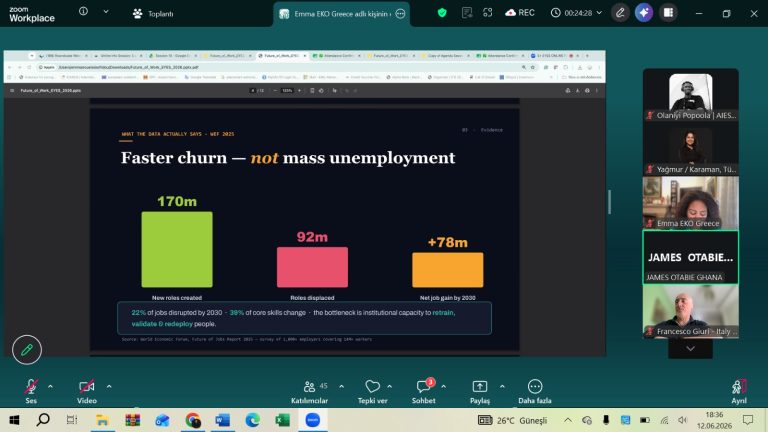Open the AI Companion sparkle button

(644, 13)
